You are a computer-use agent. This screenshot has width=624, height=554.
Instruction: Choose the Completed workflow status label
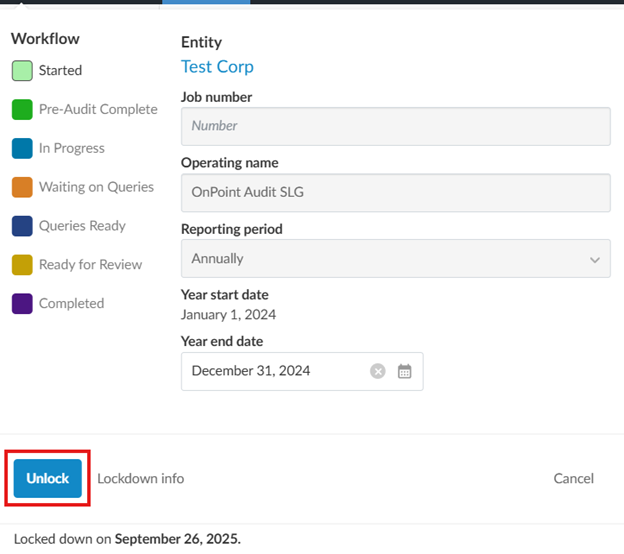tap(71, 304)
